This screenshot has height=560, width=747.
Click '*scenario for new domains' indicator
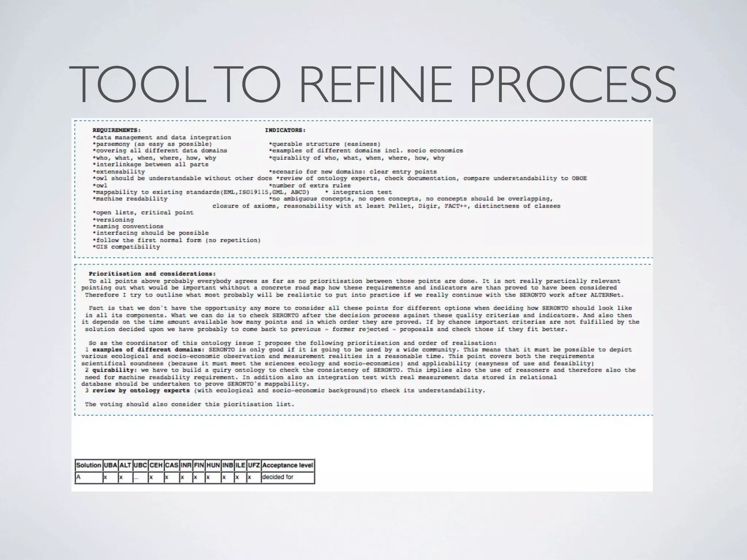tap(353, 171)
